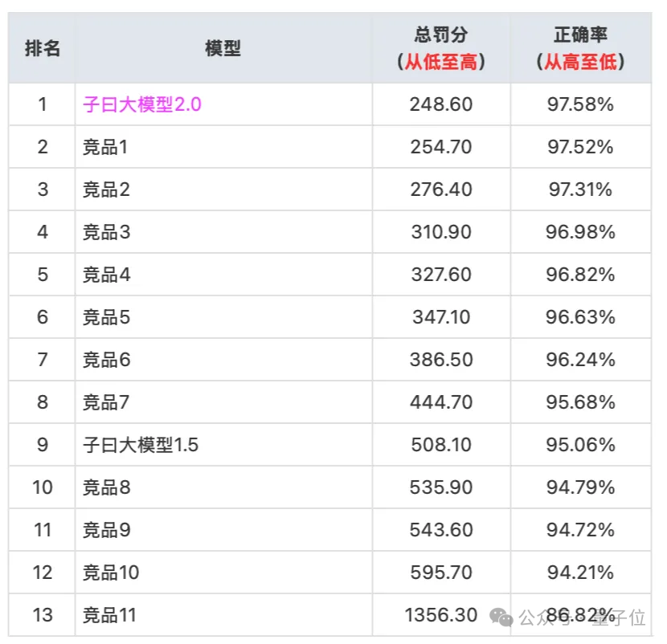The height and width of the screenshot is (644, 667).
Task: Click rank number 9 in 子曰大模型1.5 row
Action: (x=42, y=445)
